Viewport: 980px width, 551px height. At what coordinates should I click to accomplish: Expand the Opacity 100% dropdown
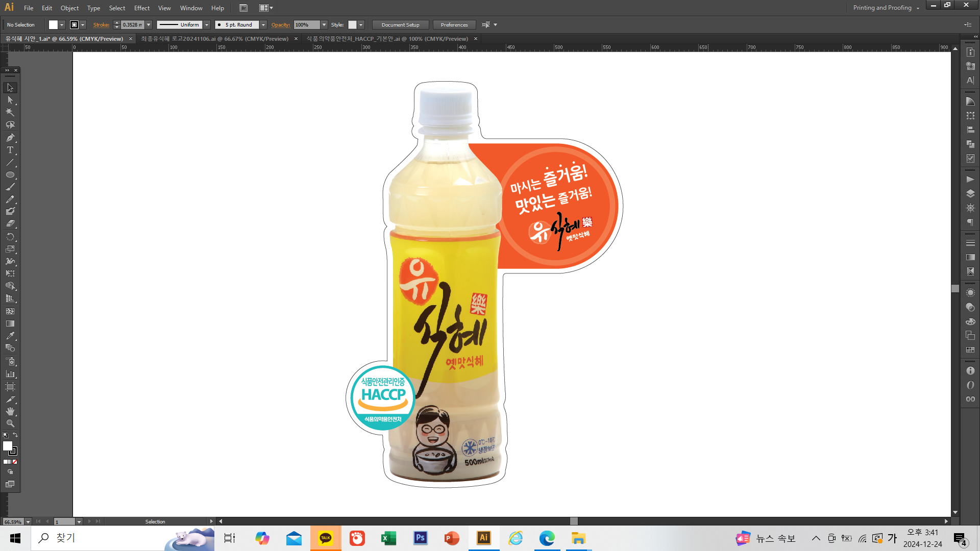point(324,25)
